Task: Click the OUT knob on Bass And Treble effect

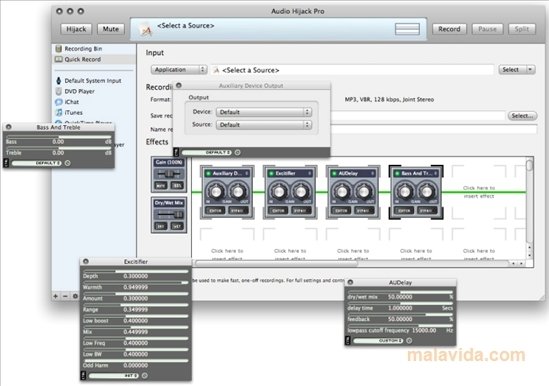Action: click(427, 192)
